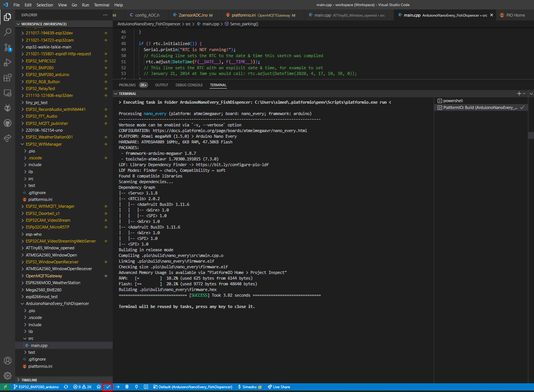This screenshot has width=534, height=392.
Task: Switch to the ZsensorADC.ino tab
Action: coord(193,15)
